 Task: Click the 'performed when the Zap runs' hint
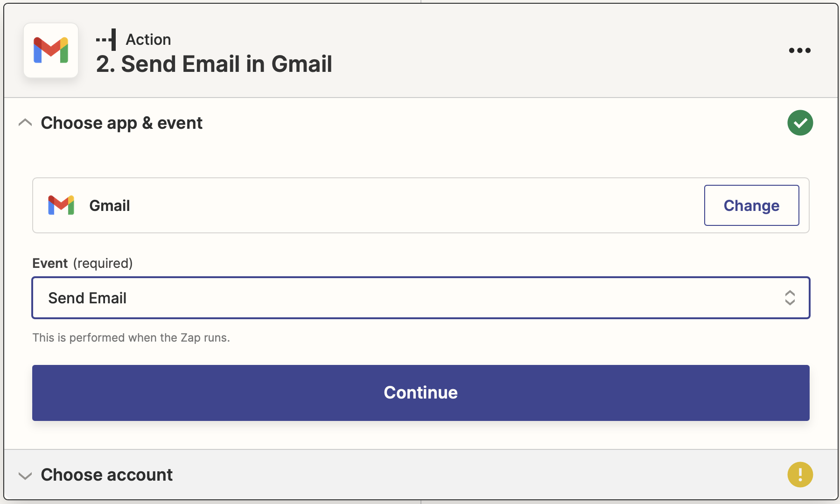point(131,337)
